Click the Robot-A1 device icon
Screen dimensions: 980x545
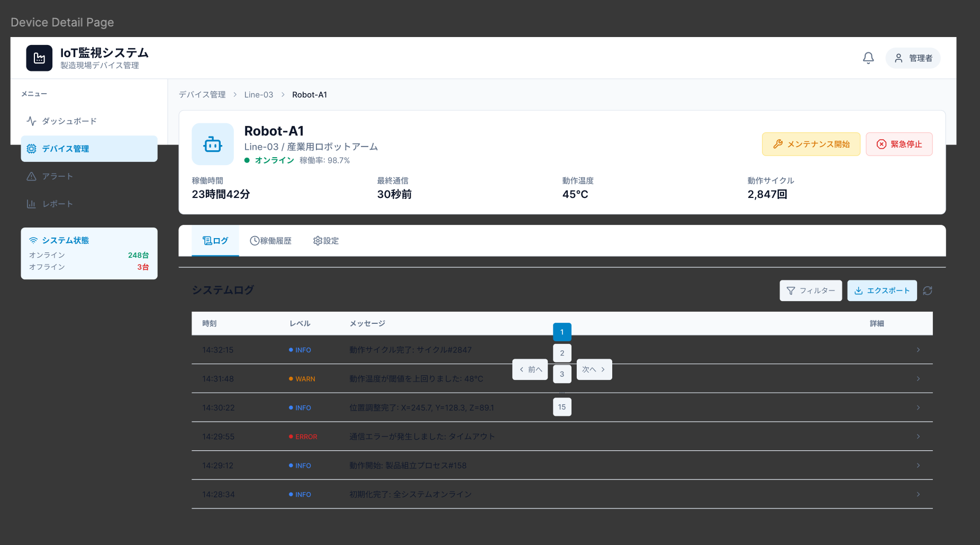(212, 144)
